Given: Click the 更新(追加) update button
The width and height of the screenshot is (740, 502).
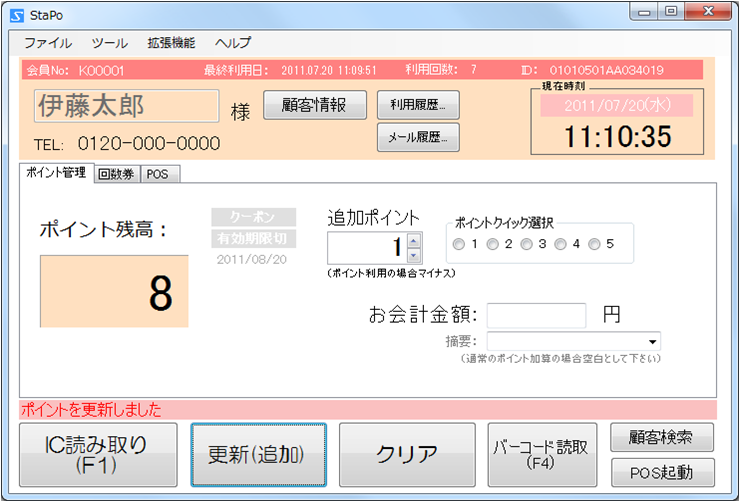Looking at the screenshot, I should 259,455.
